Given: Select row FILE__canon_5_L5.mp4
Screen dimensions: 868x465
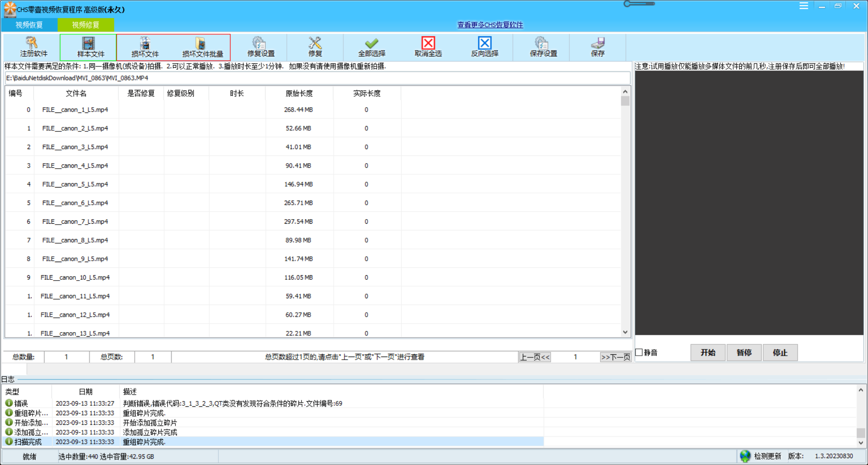Looking at the screenshot, I should pos(313,184).
